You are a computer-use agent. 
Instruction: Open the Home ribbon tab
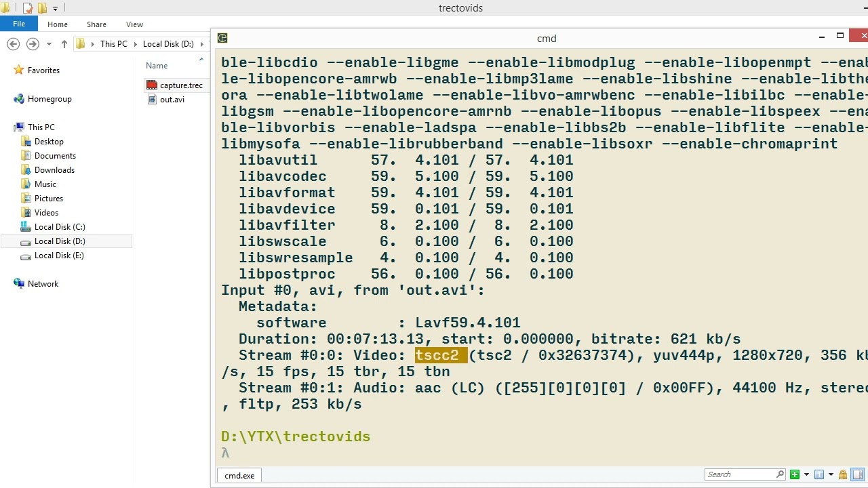point(58,24)
